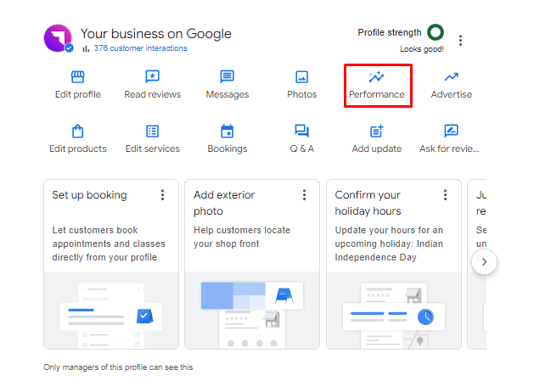
Task: Open the Add exterior photo card menu
Action: tap(304, 195)
